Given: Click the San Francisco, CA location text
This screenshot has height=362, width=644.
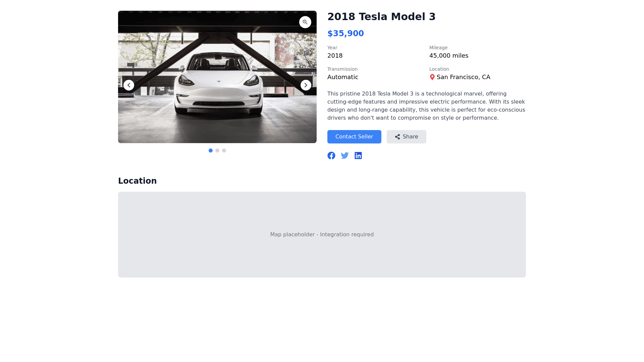Looking at the screenshot, I should tap(463, 77).
